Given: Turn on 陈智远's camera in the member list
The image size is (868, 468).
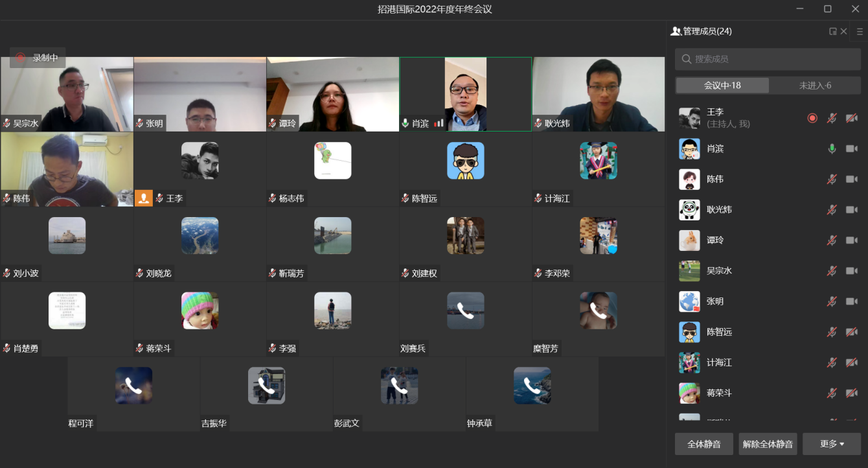Looking at the screenshot, I should coord(851,332).
